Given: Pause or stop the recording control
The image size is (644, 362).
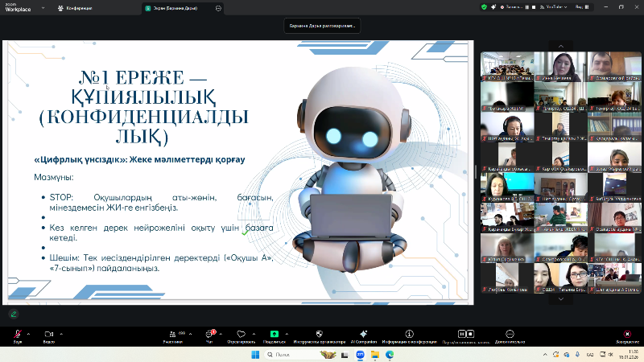Looking at the screenshot, I should pos(462,334).
